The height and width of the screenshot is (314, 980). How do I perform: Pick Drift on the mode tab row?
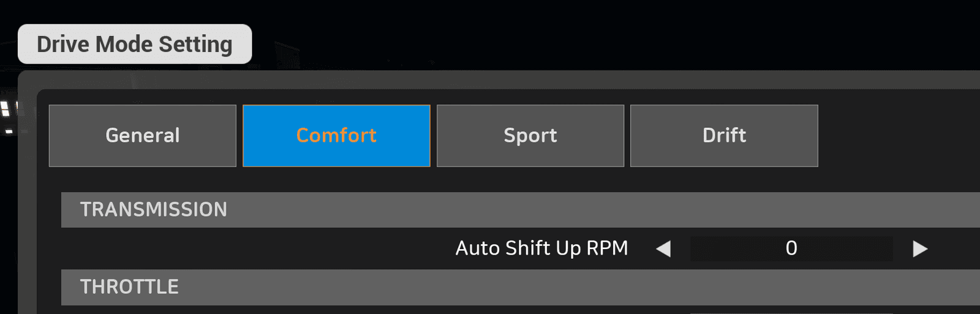click(724, 136)
